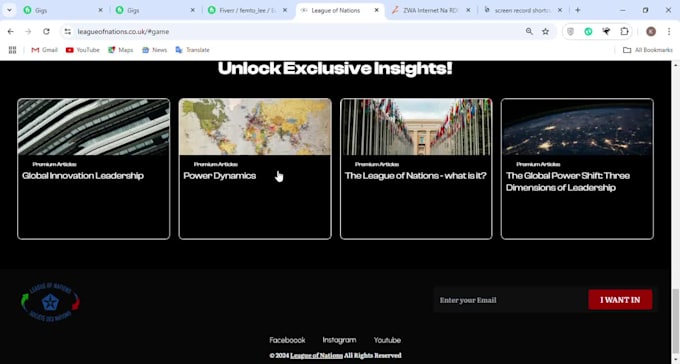Click the flags avenue article thumbnail
The width and height of the screenshot is (680, 364).
416,127
